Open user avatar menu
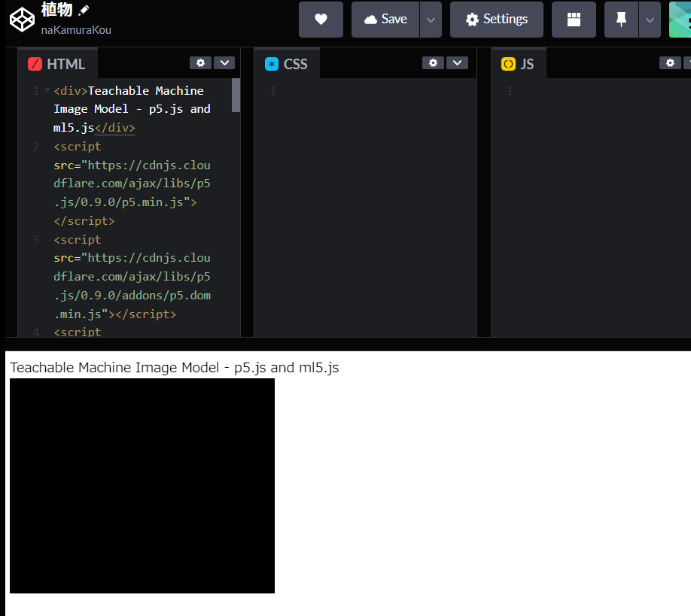691x616 pixels. 680,20
